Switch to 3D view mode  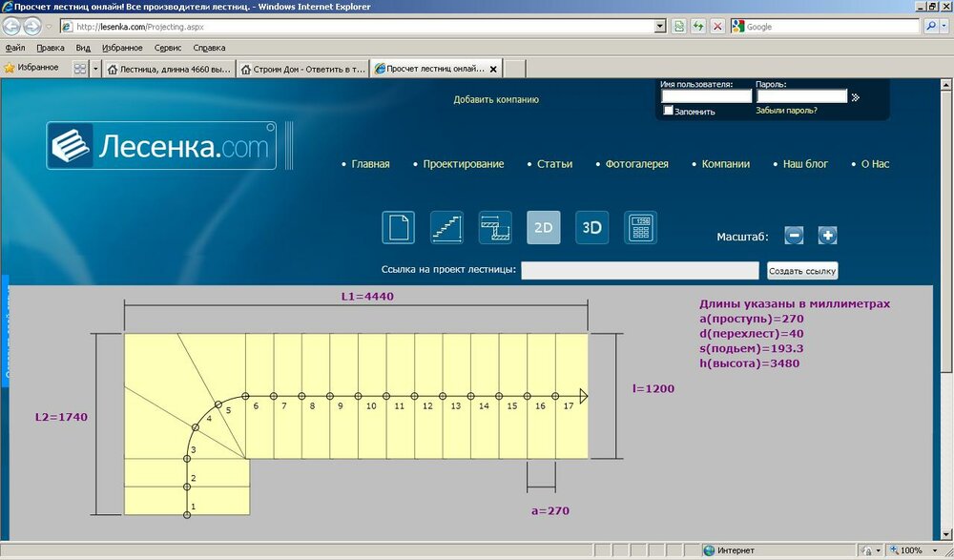pyautogui.click(x=591, y=227)
